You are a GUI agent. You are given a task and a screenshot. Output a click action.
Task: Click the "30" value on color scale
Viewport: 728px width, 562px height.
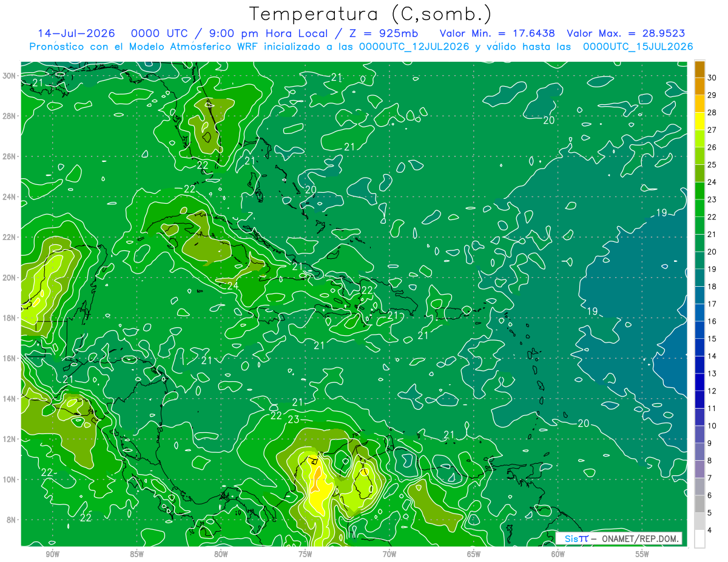(712, 78)
